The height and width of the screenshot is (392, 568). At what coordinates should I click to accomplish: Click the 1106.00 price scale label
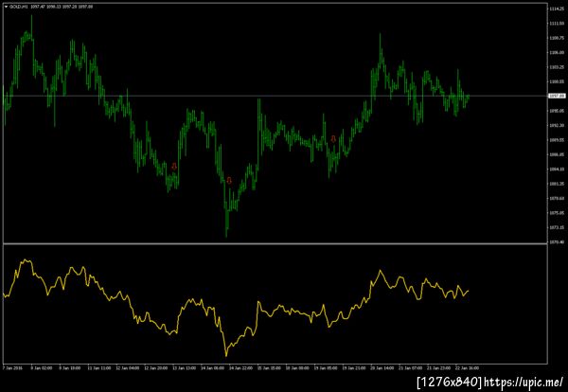(x=557, y=52)
